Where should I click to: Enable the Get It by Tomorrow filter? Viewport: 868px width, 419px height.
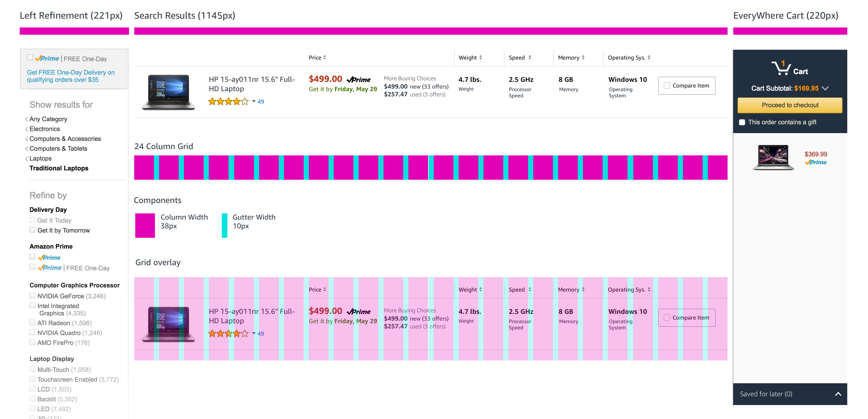coord(32,230)
